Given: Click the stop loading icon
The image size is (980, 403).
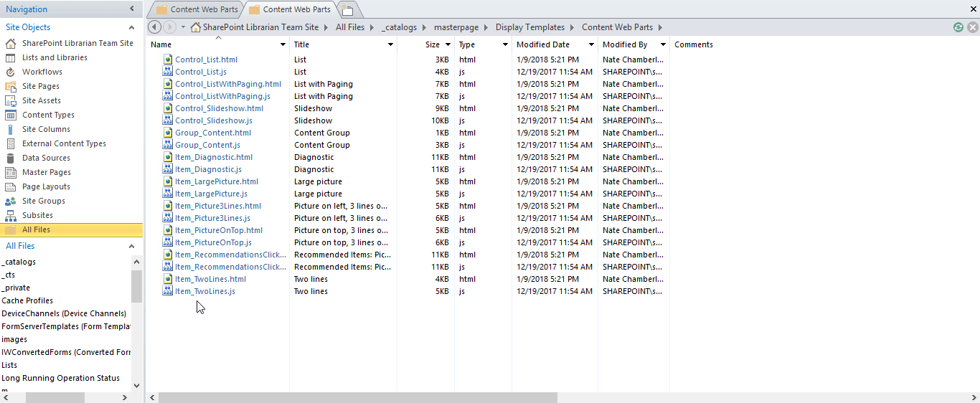Looking at the screenshot, I should (972, 27).
